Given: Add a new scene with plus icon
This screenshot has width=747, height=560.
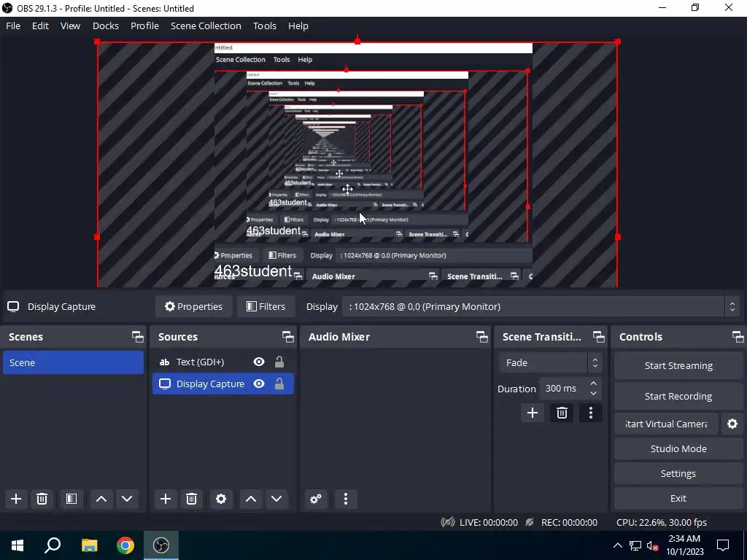Looking at the screenshot, I should click(x=16, y=499).
